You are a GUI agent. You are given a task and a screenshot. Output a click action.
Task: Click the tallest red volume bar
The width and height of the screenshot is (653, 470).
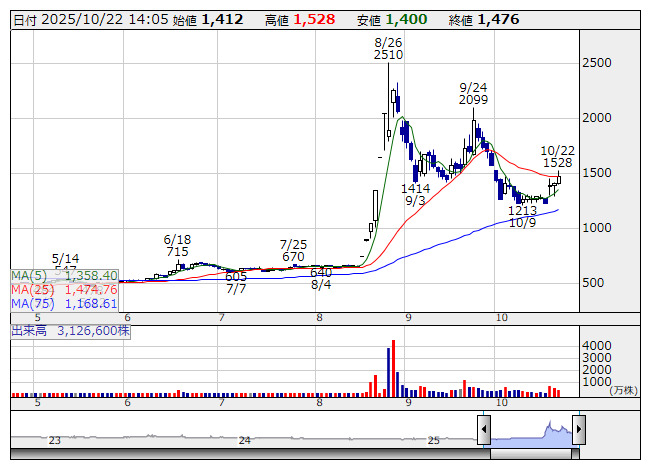(393, 369)
